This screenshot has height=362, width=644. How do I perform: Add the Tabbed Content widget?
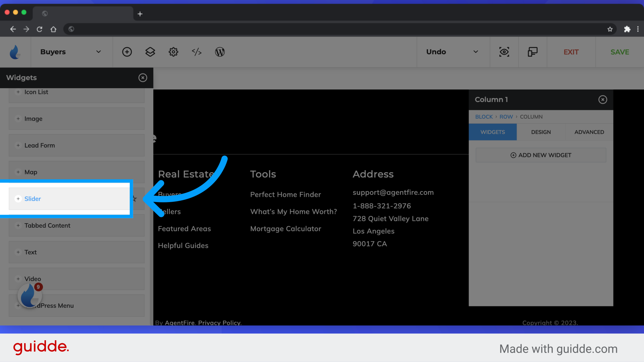tap(76, 226)
